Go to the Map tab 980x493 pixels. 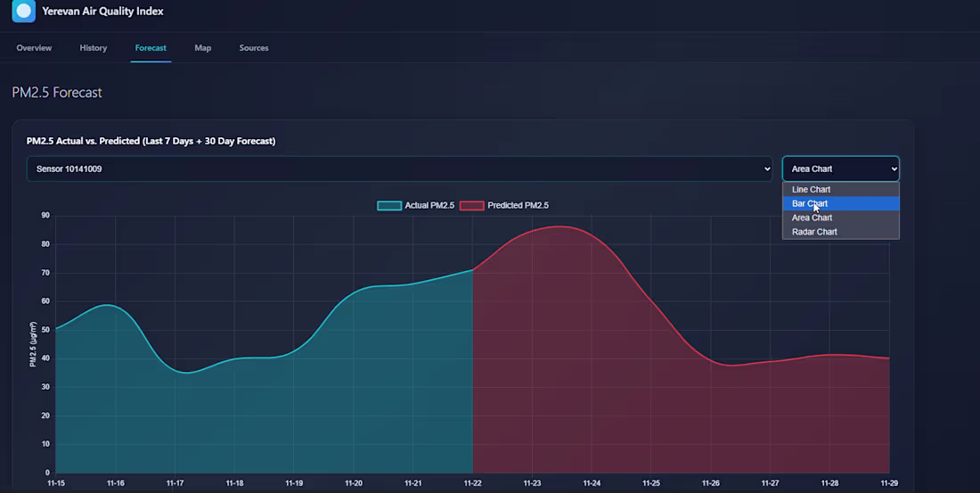(x=202, y=47)
